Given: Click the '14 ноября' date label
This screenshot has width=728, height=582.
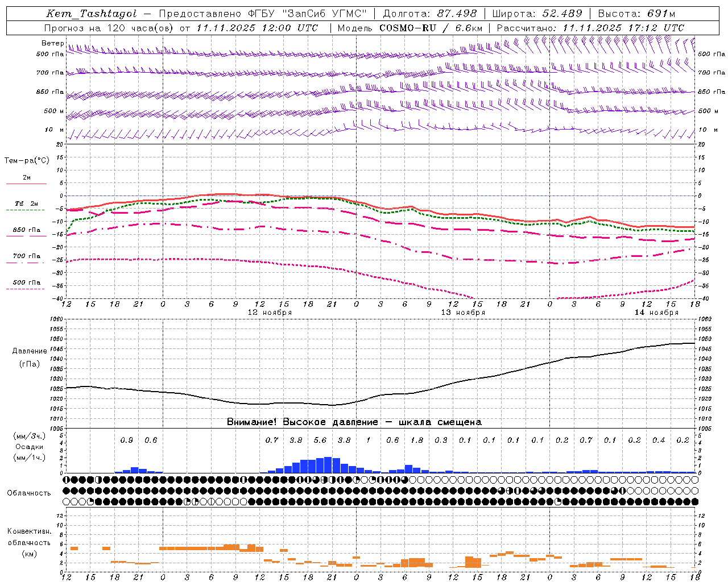Looking at the screenshot, I should click(x=656, y=313).
